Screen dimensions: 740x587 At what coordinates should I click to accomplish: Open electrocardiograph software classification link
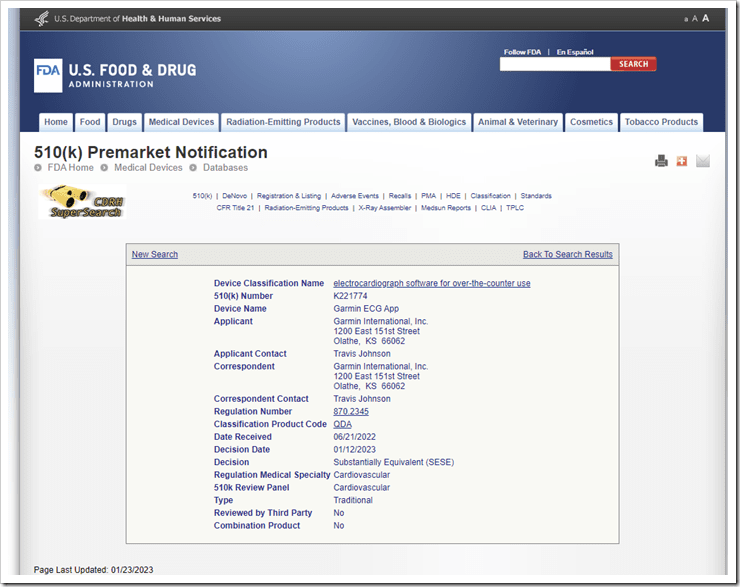coord(432,283)
